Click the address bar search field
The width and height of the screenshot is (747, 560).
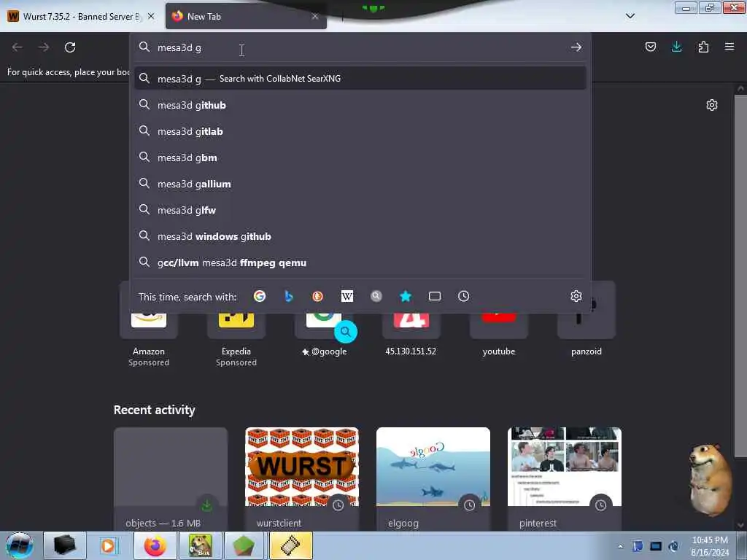pos(360,47)
